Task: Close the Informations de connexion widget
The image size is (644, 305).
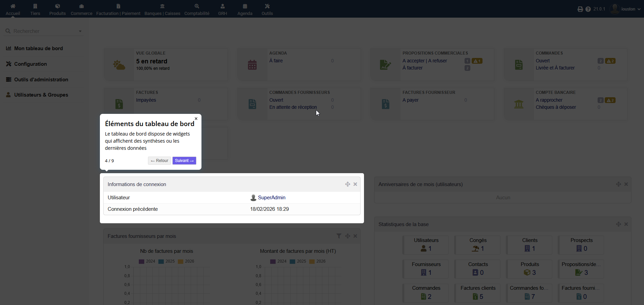Action: [355, 184]
